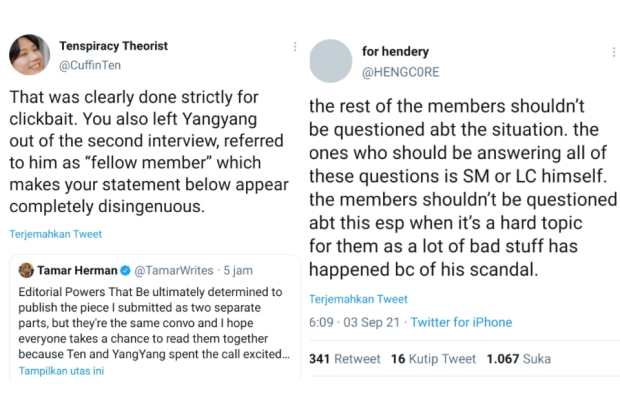Click Tamar Herman's small avatar in quoted tweet

pos(27,270)
